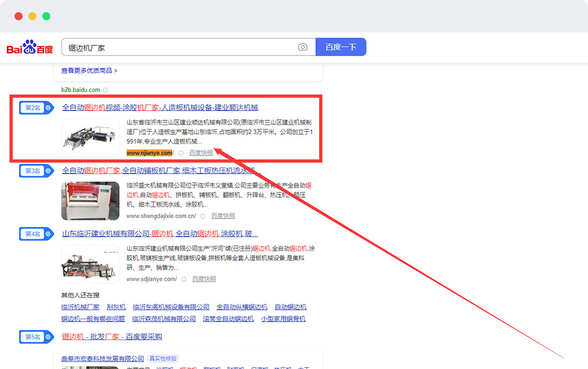Close window with red traffic light button
588x369 pixels.
click(x=19, y=16)
